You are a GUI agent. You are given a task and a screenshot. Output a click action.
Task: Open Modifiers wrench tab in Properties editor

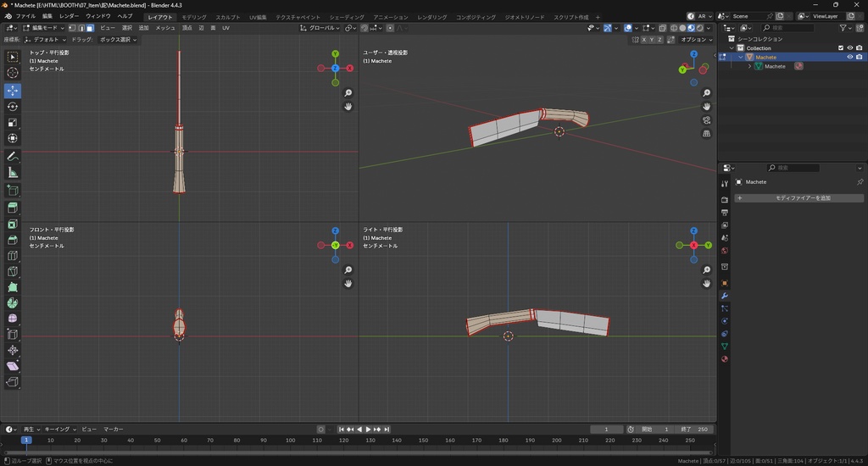pyautogui.click(x=725, y=296)
